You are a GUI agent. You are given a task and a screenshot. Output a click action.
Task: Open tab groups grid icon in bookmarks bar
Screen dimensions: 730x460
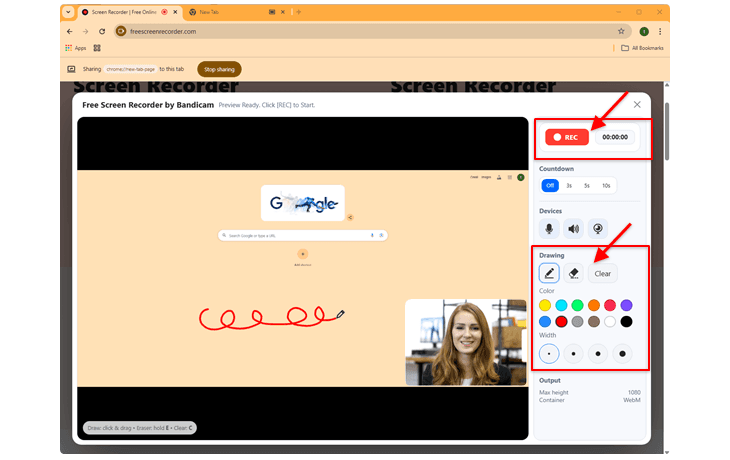[x=97, y=48]
